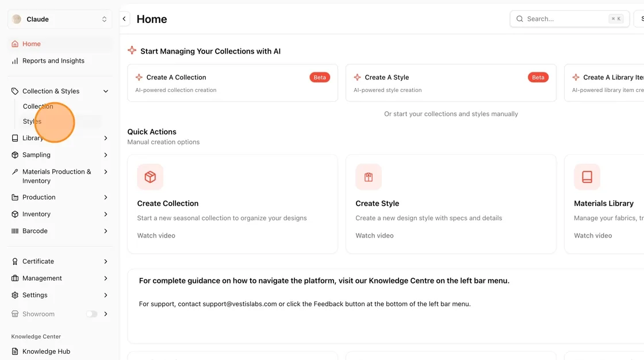
Task: Expand the Barcode section chevron
Action: point(106,231)
